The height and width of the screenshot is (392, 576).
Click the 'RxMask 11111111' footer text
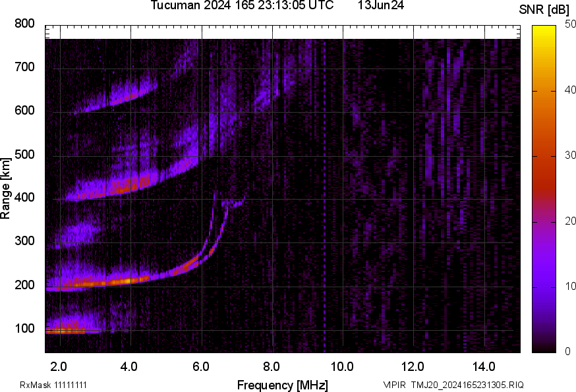coord(53,385)
